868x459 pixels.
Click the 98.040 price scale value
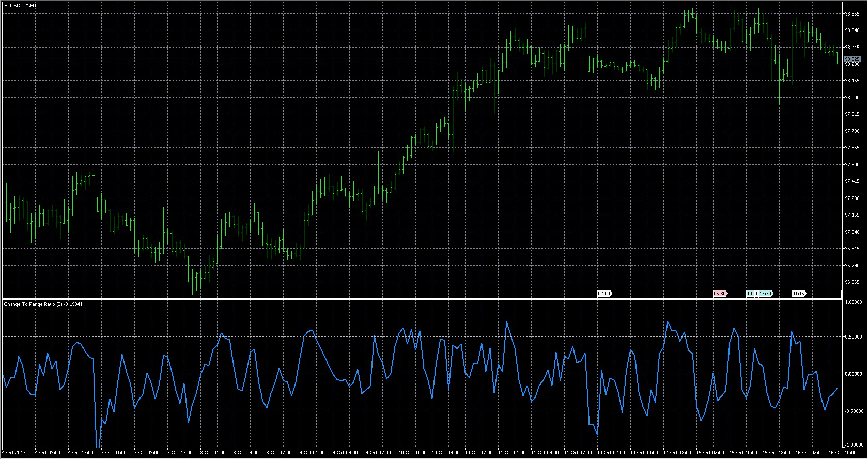pos(851,98)
